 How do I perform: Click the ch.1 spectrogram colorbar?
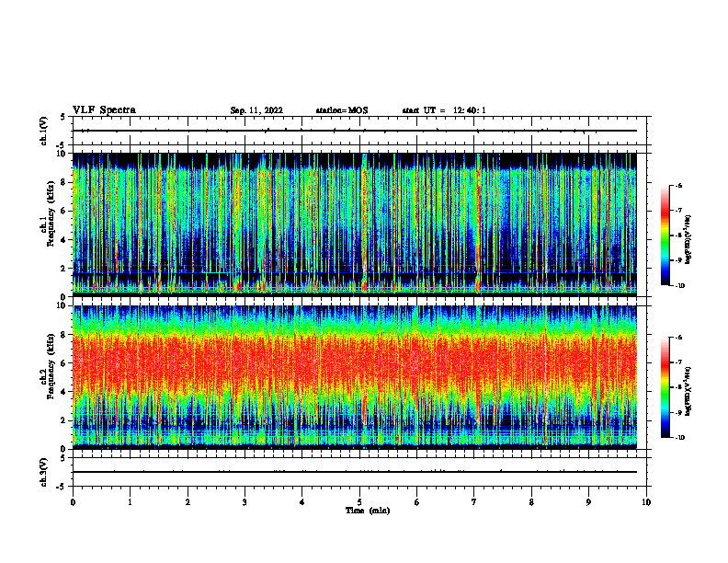(665, 236)
